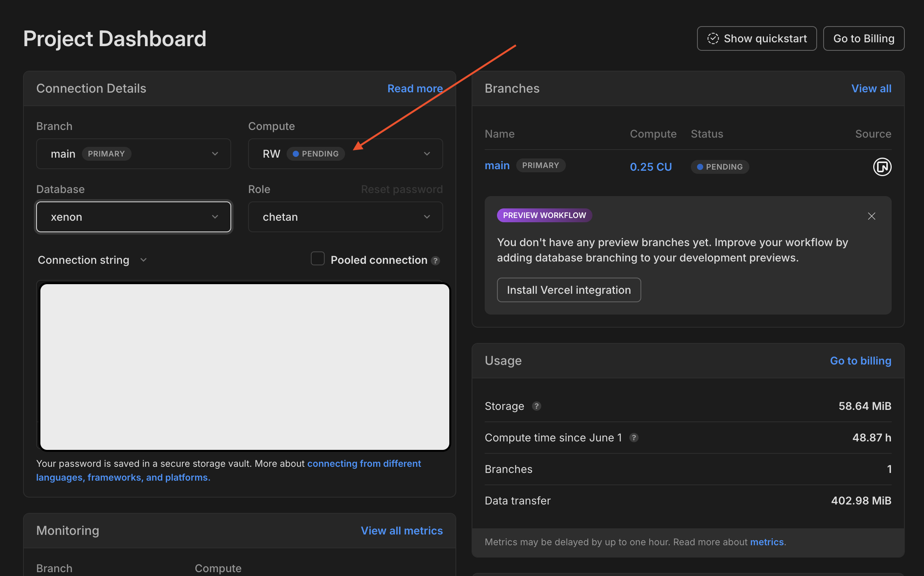Expand the Database dropdown showing xenon
Viewport: 924px width, 576px height.
click(133, 217)
